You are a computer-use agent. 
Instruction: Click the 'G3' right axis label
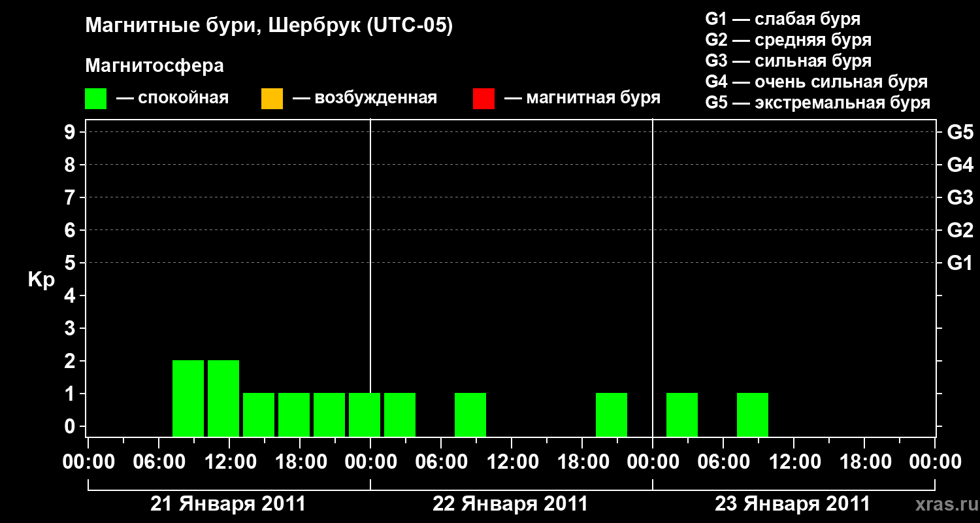(960, 197)
